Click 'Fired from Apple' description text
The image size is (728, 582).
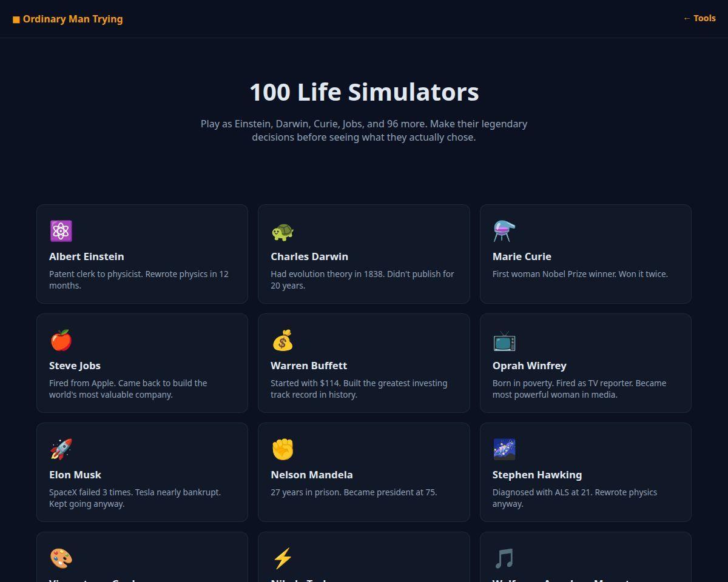[128, 389]
